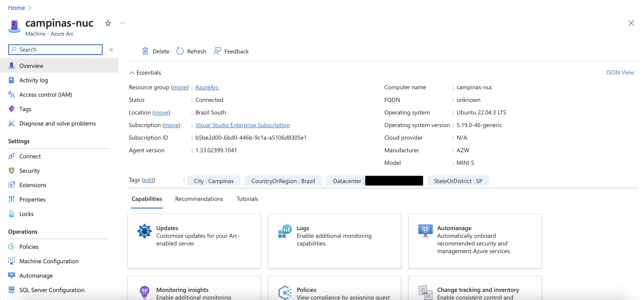Open Change tracking and inventory card title
This screenshot has width=644, height=300.
pos(478,290)
